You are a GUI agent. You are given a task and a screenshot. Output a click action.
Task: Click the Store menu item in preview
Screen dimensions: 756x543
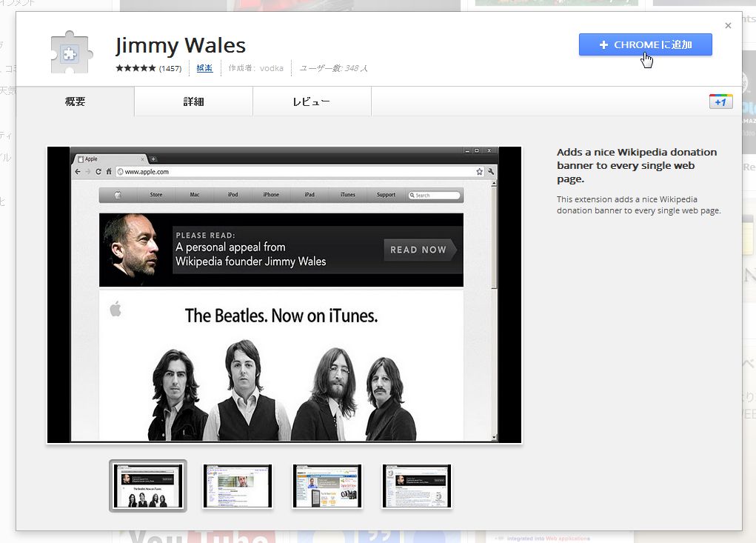(155, 195)
